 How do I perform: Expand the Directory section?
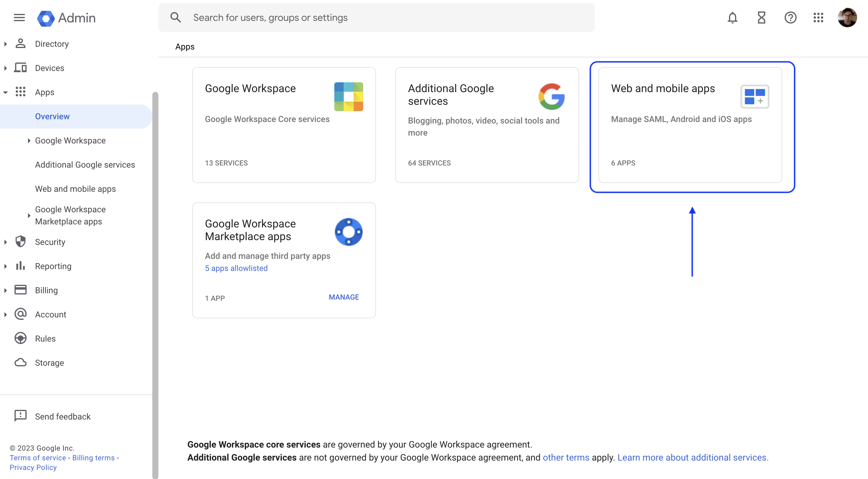point(5,44)
